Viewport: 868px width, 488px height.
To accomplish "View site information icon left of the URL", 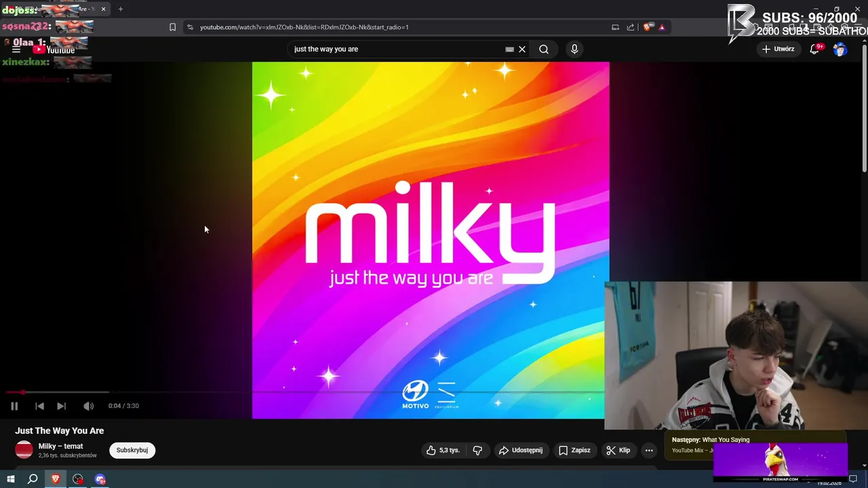I will (190, 27).
